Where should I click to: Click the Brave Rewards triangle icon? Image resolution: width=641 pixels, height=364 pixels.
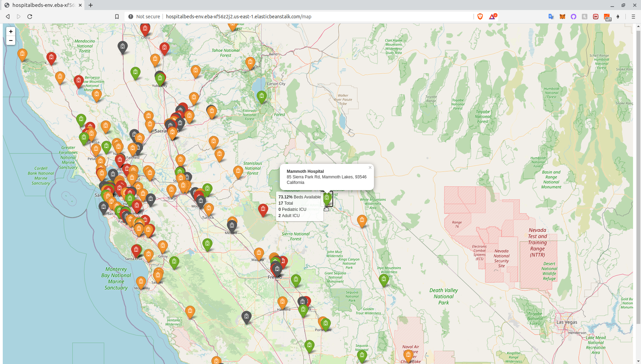(x=492, y=16)
